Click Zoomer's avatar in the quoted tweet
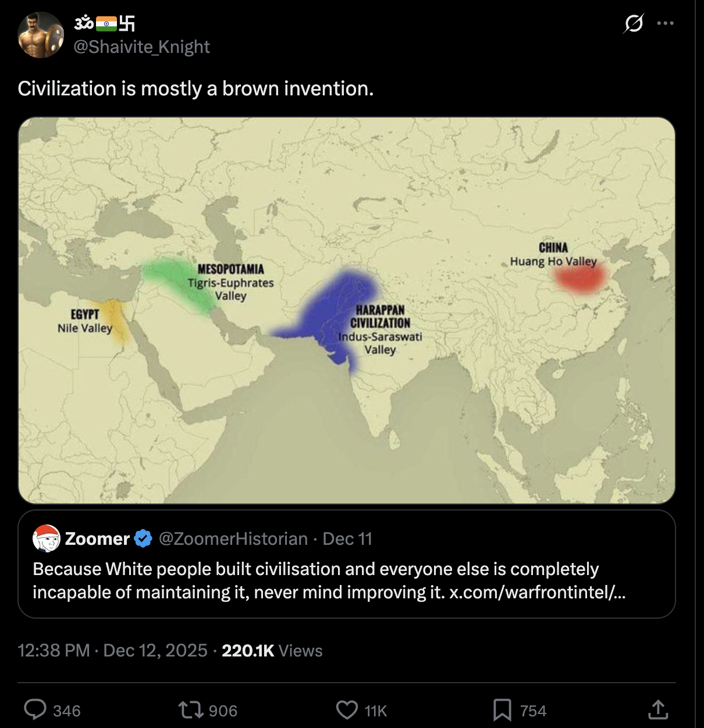The width and height of the screenshot is (704, 728). coord(47,538)
